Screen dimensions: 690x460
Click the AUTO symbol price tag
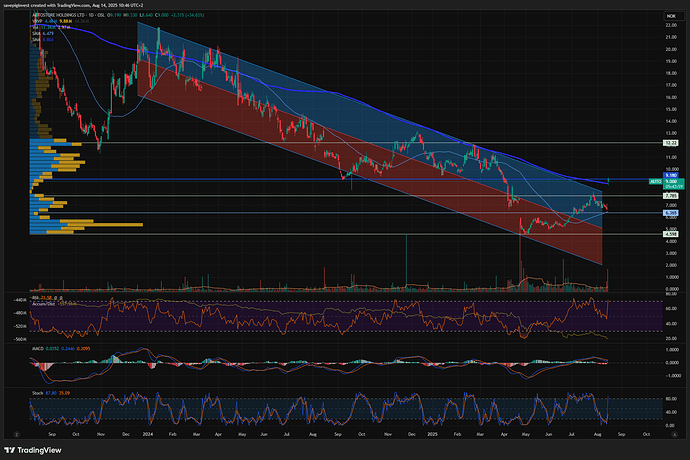click(656, 181)
